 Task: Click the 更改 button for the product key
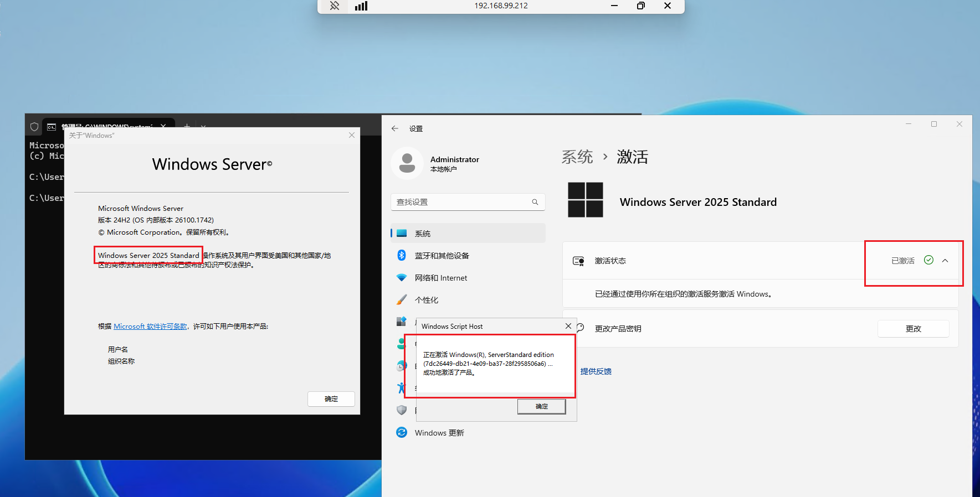[x=913, y=329]
